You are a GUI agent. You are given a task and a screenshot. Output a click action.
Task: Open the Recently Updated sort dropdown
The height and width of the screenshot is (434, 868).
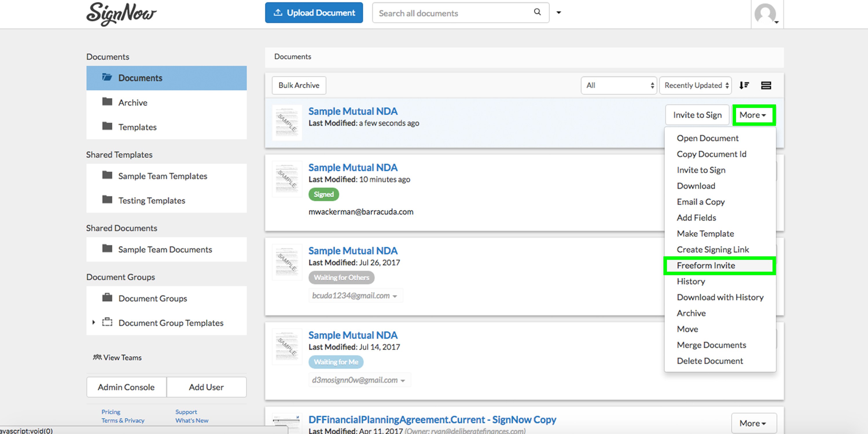tap(696, 85)
